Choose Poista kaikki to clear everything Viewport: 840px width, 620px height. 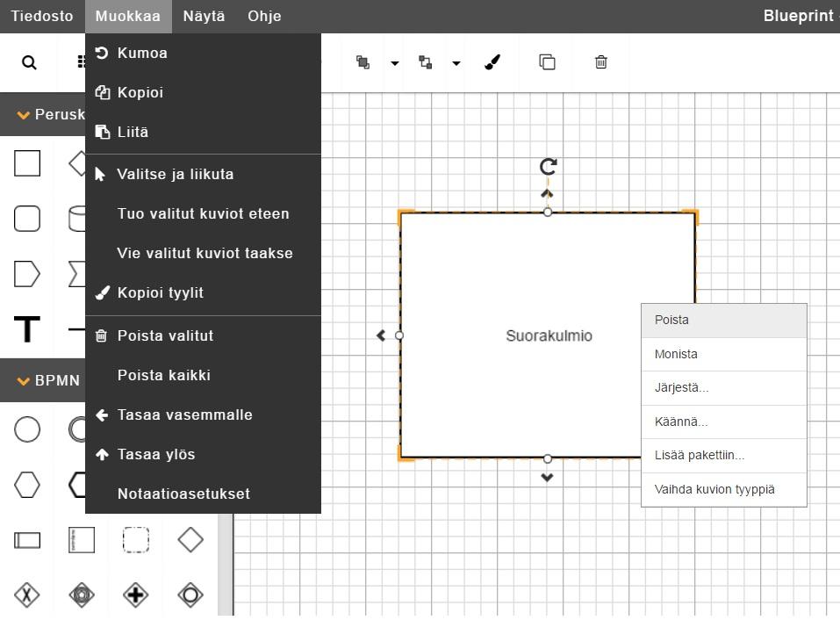click(203, 375)
